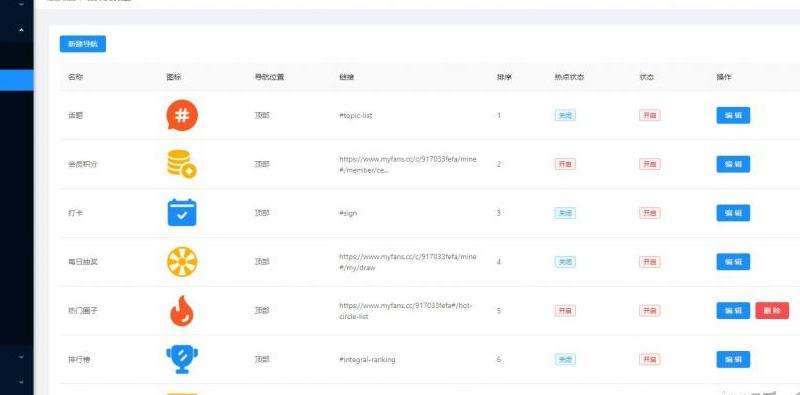Click the sort number 4 for 每日抽奖
The width and height of the screenshot is (800, 395).
(499, 262)
